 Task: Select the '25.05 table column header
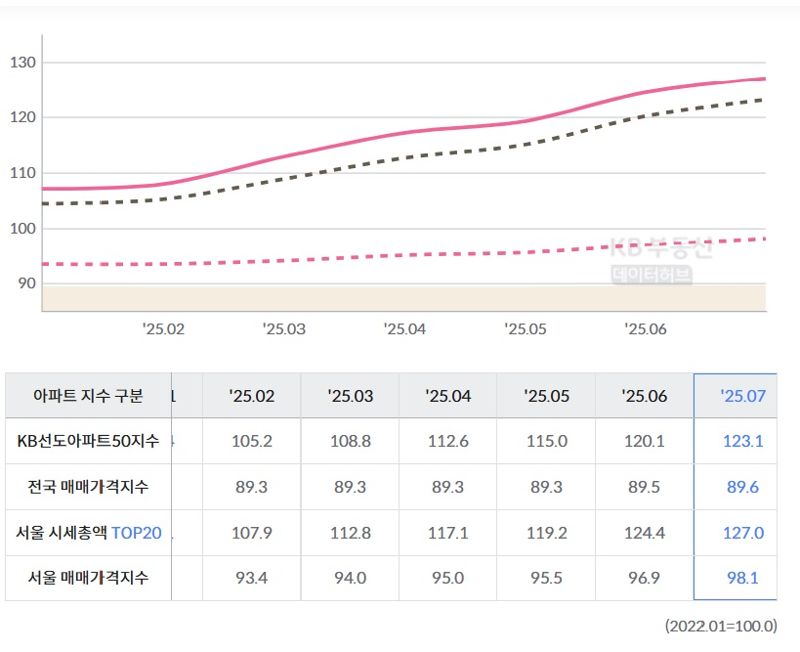pos(546,396)
